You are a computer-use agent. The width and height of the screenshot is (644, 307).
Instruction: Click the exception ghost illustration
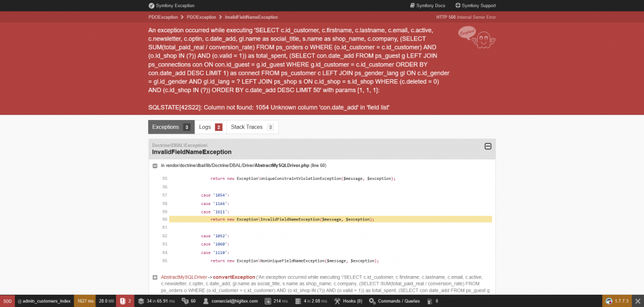[477, 37]
